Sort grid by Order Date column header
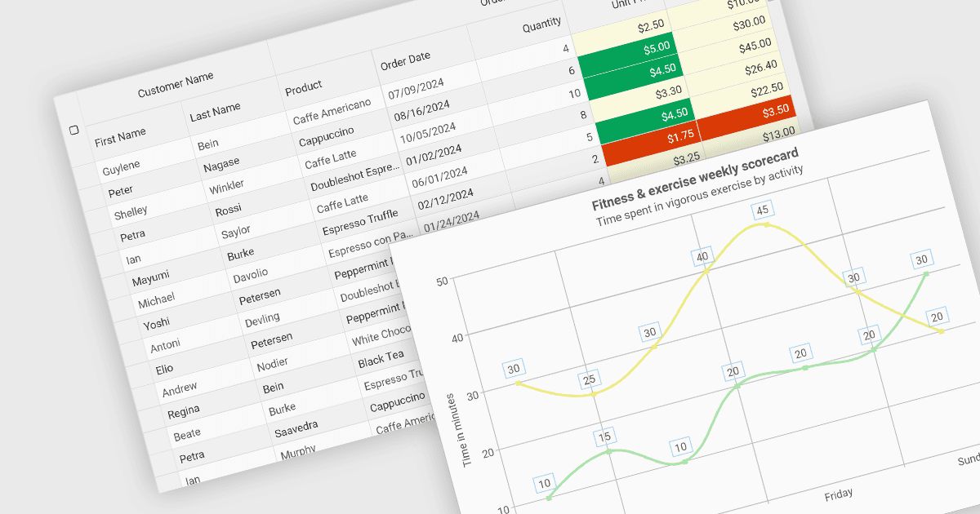The image size is (980, 514). (404, 61)
